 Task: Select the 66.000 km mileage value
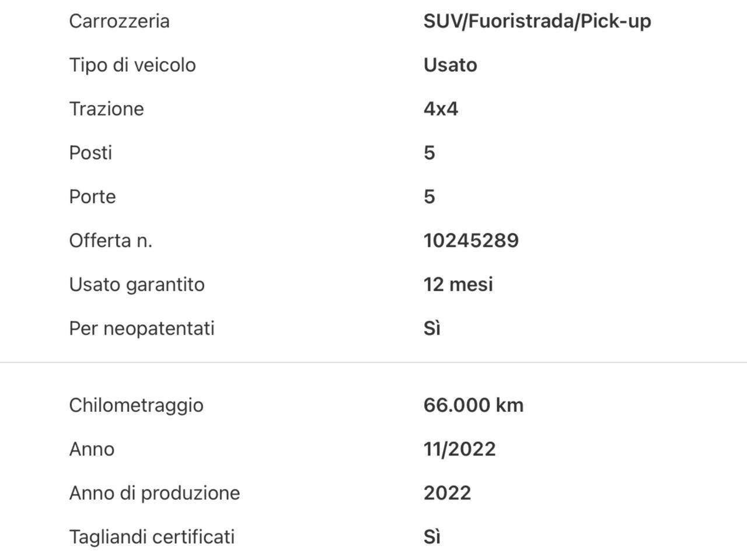pyautogui.click(x=473, y=405)
